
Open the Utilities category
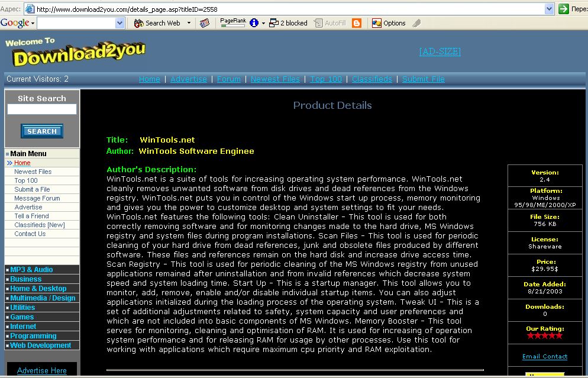pos(22,308)
